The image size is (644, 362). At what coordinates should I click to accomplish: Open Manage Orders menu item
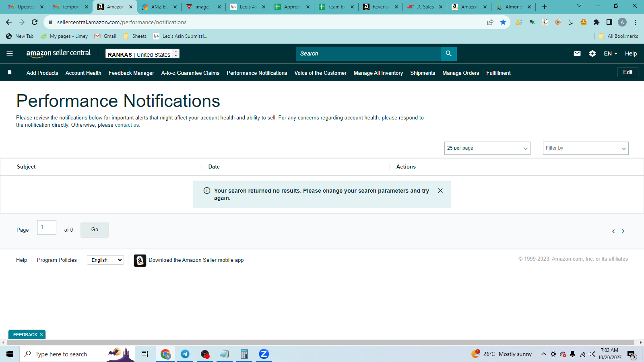click(461, 73)
